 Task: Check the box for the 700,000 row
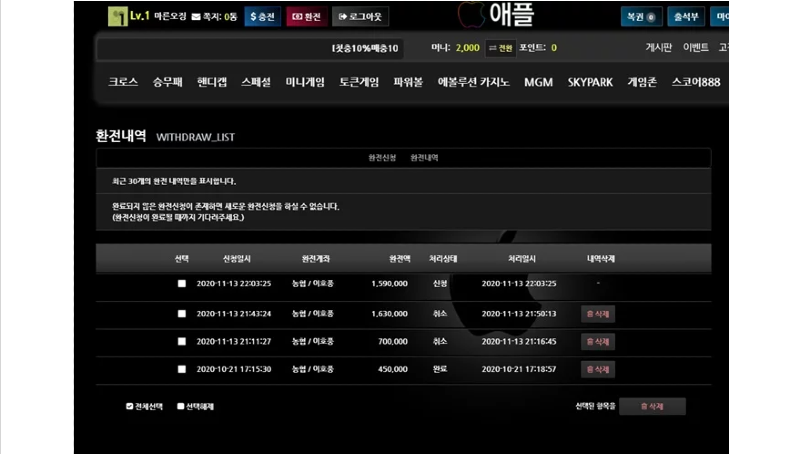[181, 341]
